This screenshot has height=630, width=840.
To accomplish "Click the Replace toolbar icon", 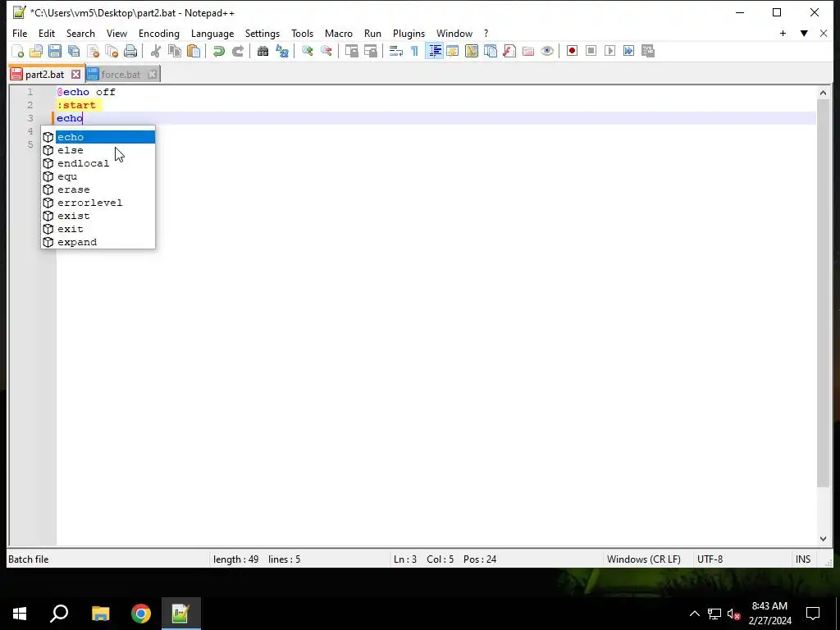I will [282, 51].
